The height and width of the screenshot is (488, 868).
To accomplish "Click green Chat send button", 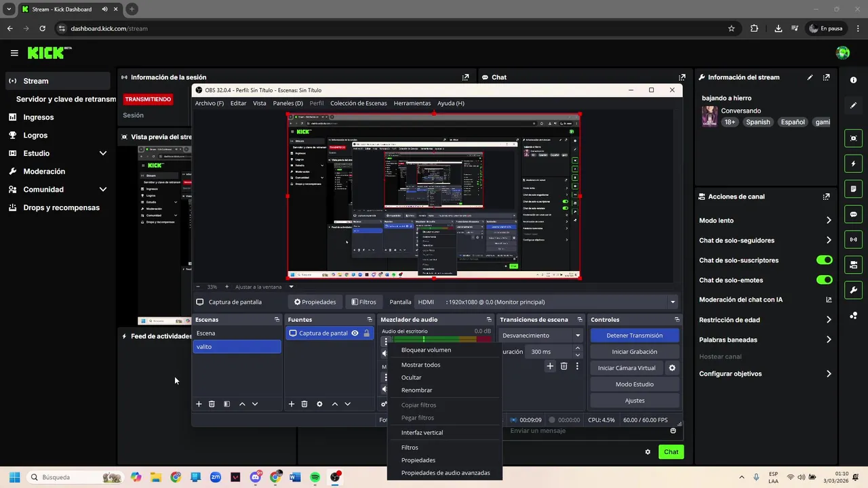I will pyautogui.click(x=671, y=452).
